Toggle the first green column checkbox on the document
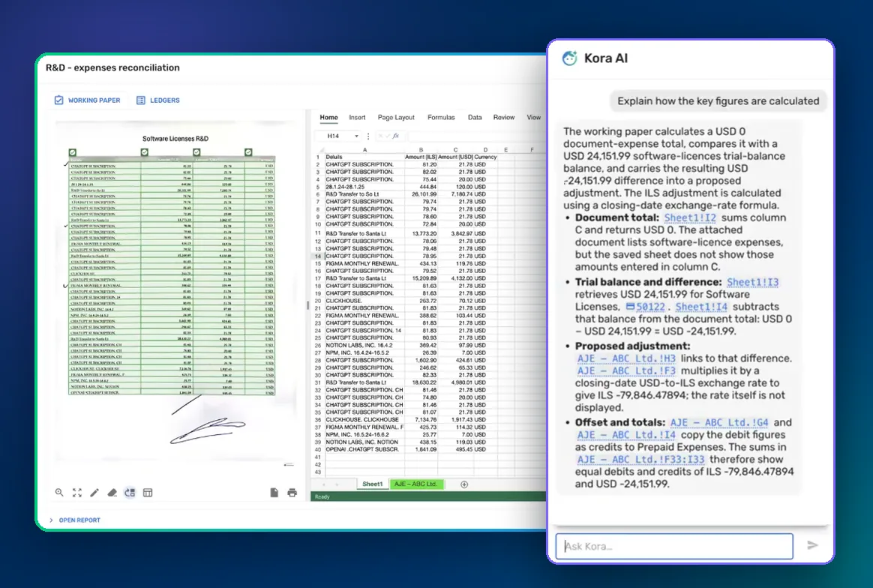The height and width of the screenshot is (588, 873). click(73, 152)
